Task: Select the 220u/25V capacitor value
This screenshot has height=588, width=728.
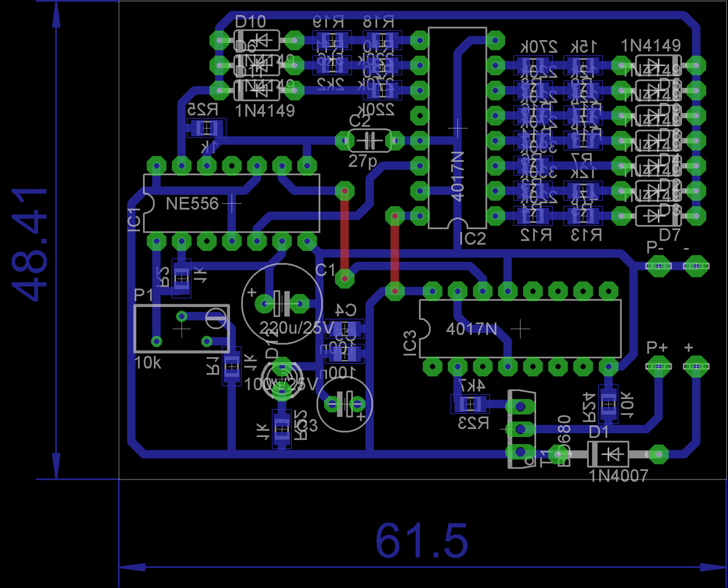Action: tap(296, 328)
